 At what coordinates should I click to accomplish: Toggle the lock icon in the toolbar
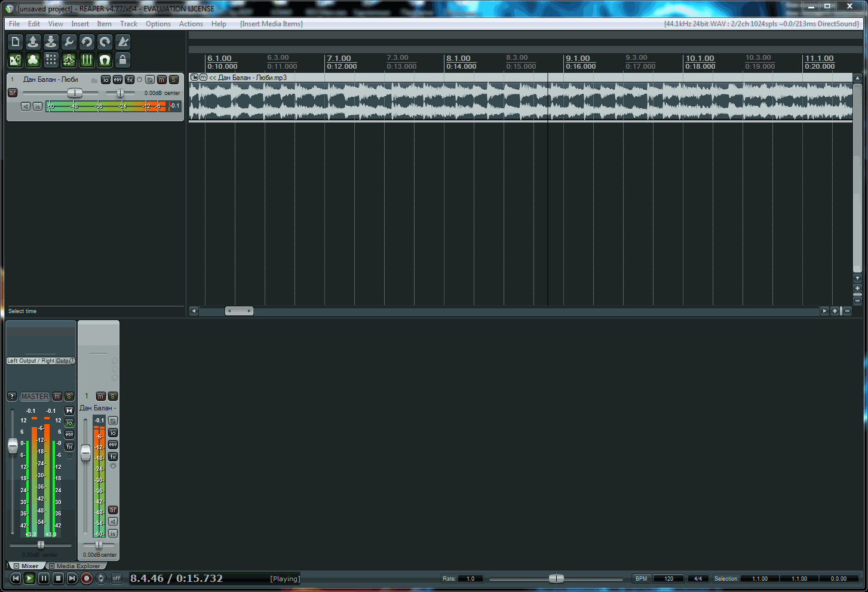pyautogui.click(x=123, y=60)
